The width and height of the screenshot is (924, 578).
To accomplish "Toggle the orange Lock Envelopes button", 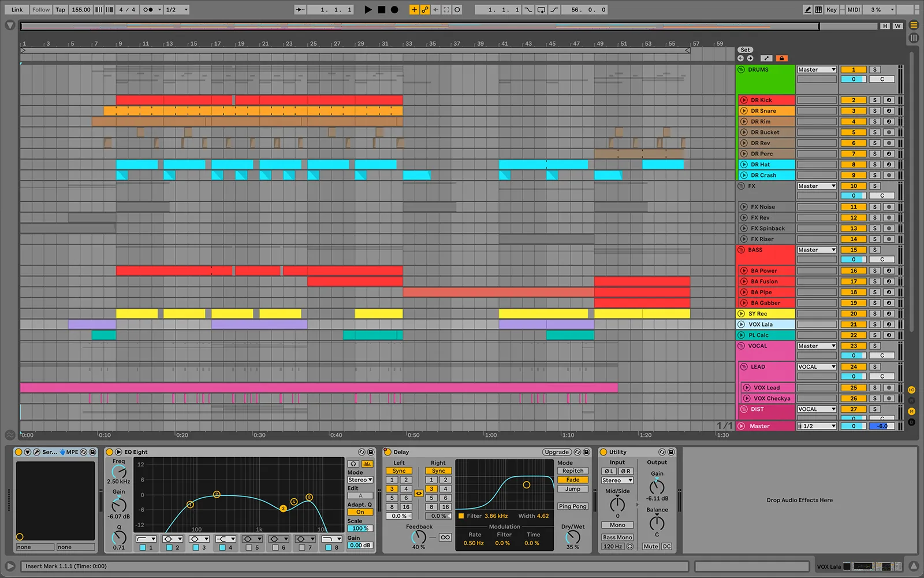I will 781,58.
